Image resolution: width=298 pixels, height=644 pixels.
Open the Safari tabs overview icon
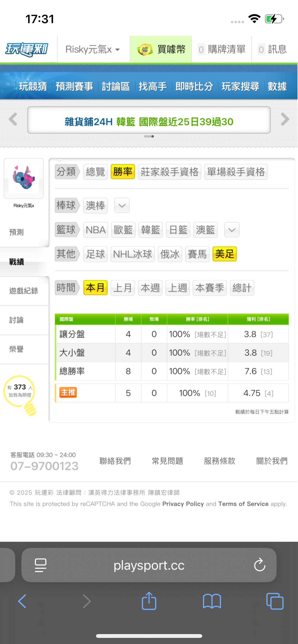pos(275,601)
